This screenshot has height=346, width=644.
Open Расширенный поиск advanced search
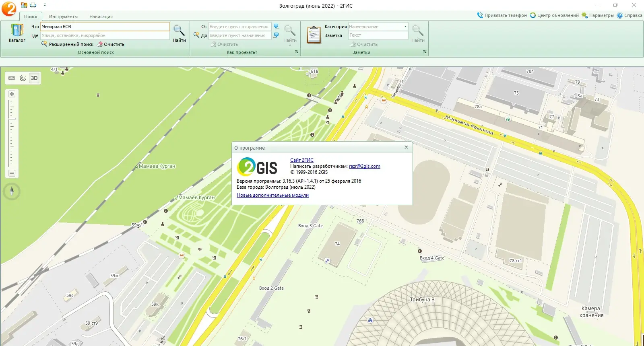pos(68,44)
